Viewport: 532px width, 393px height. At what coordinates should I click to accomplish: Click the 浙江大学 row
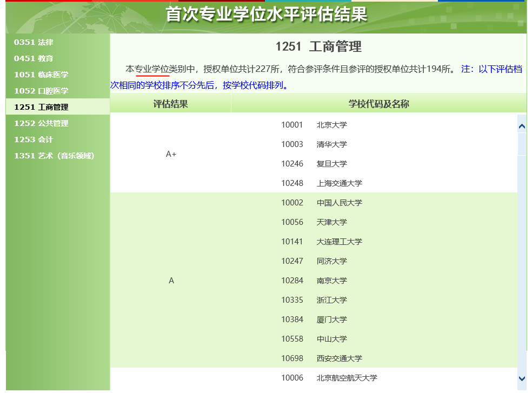374,300
